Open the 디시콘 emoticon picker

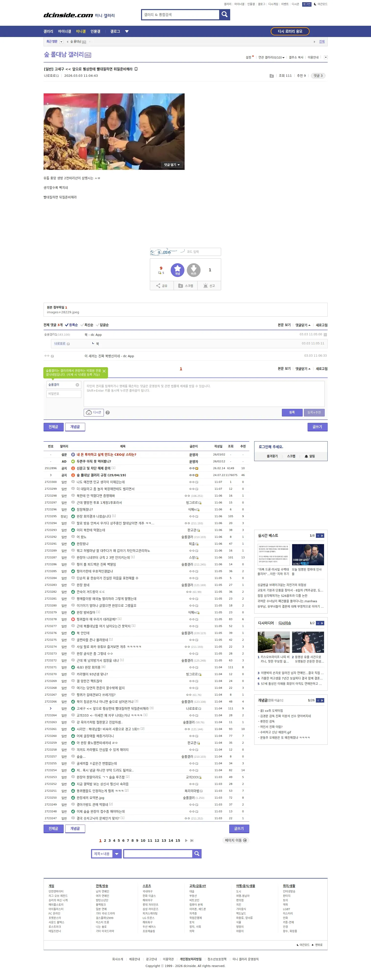coord(94,412)
